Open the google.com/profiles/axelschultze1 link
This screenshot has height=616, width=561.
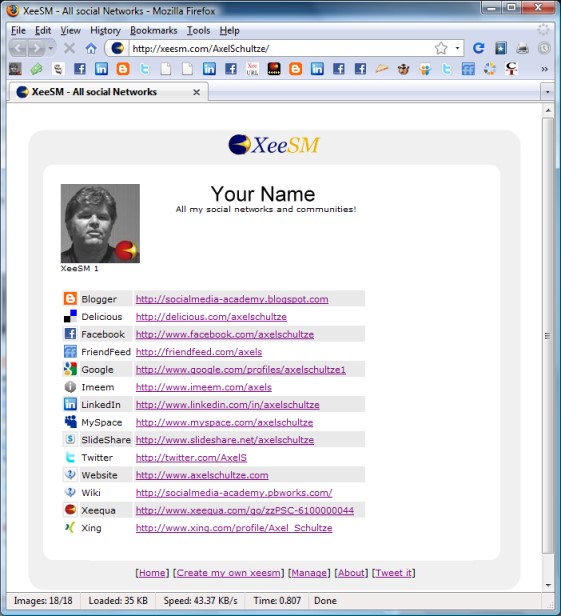coord(241,369)
